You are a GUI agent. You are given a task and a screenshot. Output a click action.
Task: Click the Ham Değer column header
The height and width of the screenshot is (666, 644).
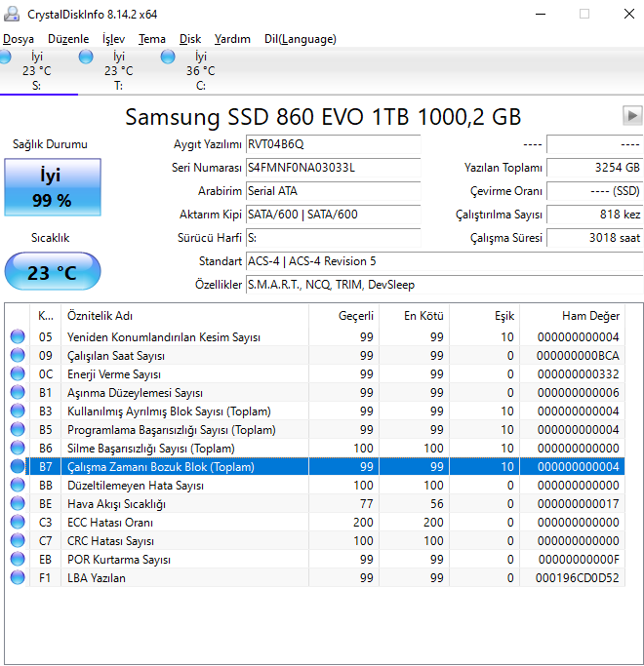pyautogui.click(x=572, y=316)
